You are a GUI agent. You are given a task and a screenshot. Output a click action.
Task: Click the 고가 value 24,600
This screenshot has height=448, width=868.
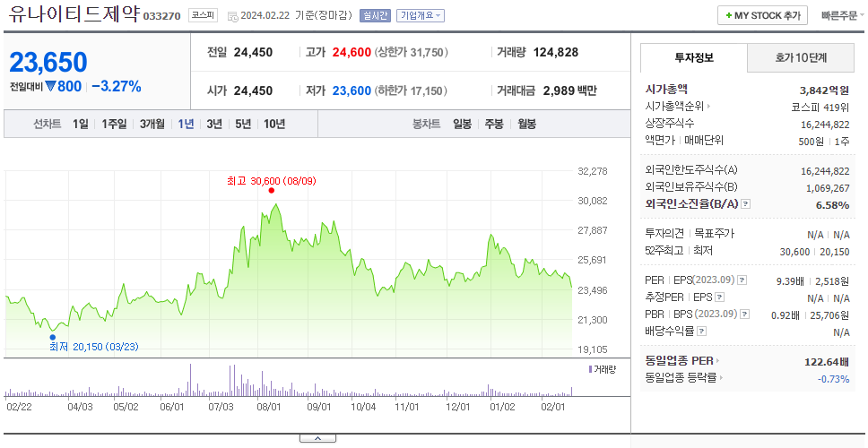(x=352, y=53)
